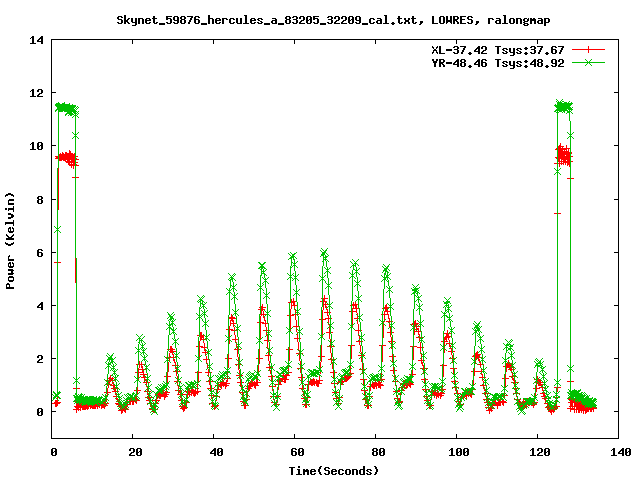Click the red calibration plateau near 126 seconds
The height and width of the screenshot is (480, 640).
pos(564,156)
